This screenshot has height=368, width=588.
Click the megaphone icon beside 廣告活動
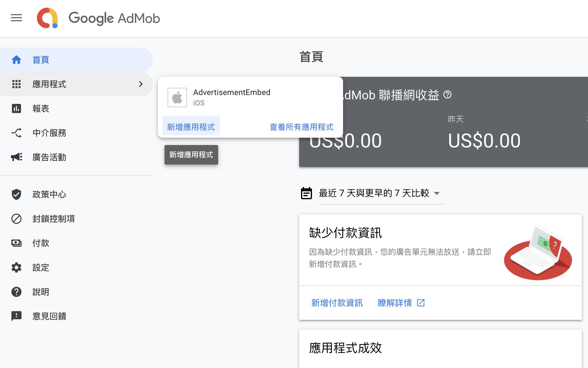[x=16, y=157]
